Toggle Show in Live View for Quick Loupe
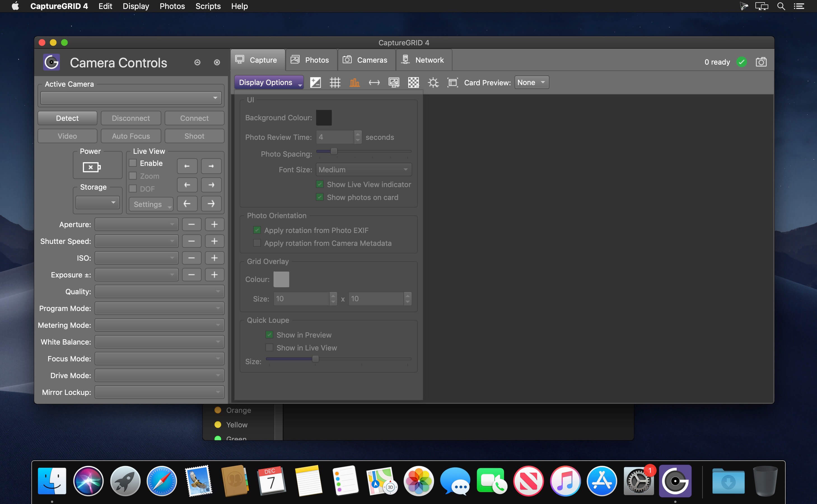 point(270,347)
